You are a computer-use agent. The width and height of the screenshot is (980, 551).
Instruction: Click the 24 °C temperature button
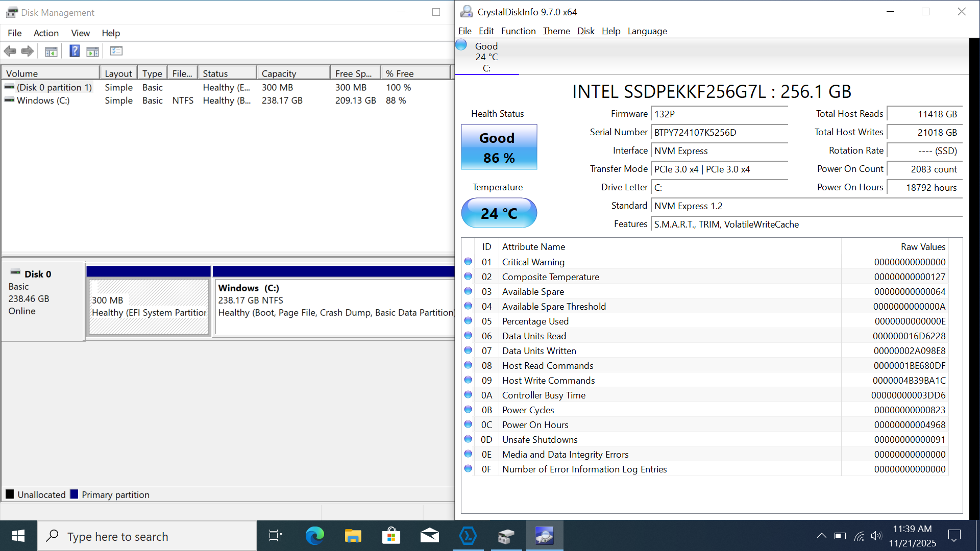[x=499, y=213]
